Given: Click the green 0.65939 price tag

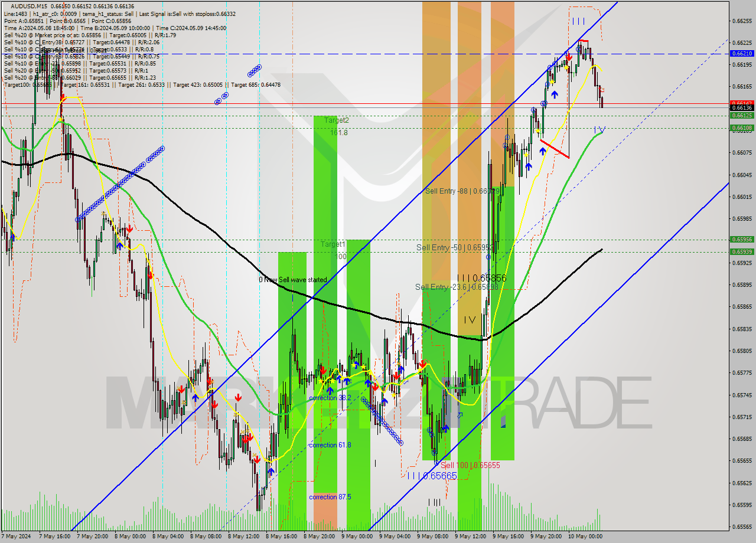Looking at the screenshot, I should pyautogui.click(x=742, y=251).
